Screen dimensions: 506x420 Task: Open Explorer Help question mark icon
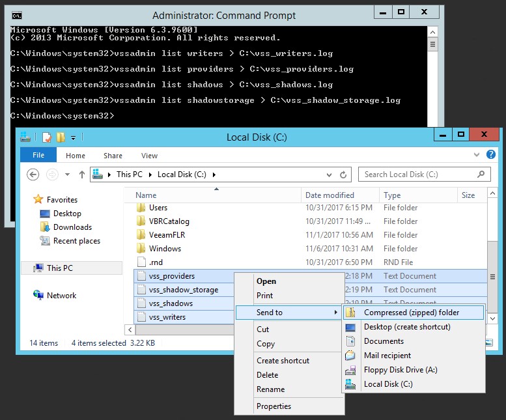pyautogui.click(x=491, y=154)
